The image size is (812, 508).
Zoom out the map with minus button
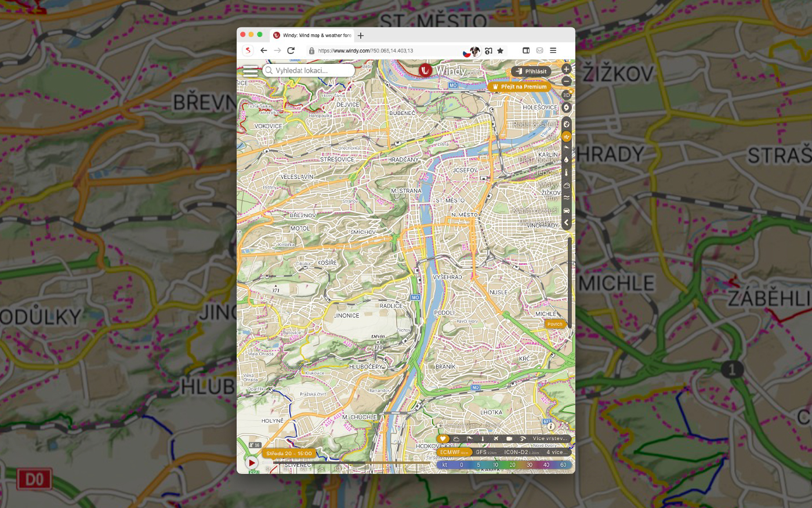(x=566, y=81)
